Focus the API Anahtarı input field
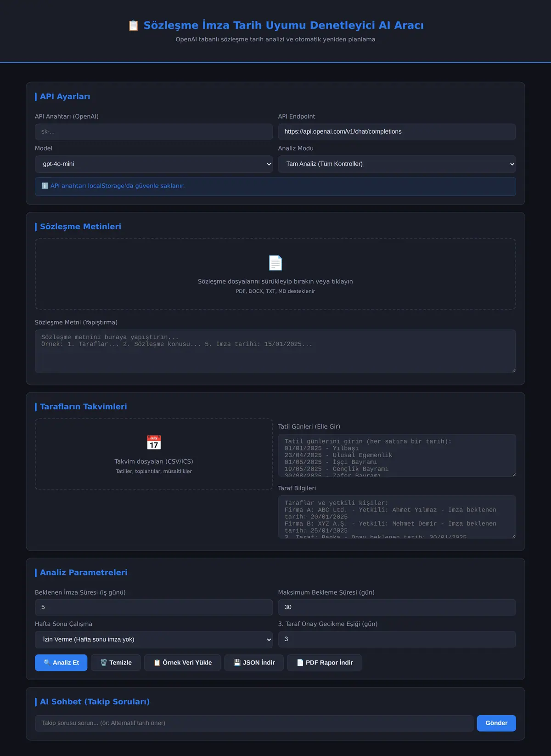 154,131
